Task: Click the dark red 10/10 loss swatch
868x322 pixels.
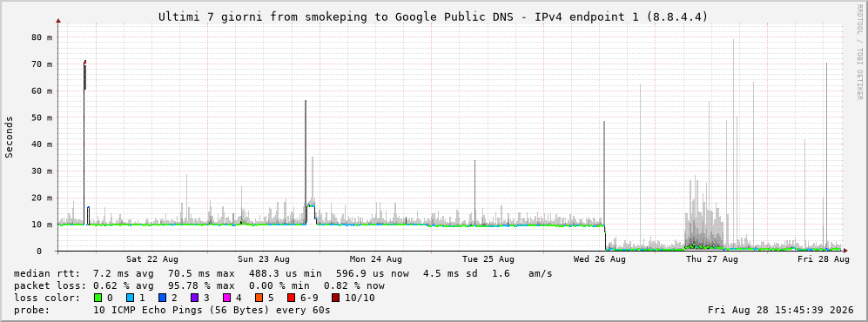Action: pos(335,298)
